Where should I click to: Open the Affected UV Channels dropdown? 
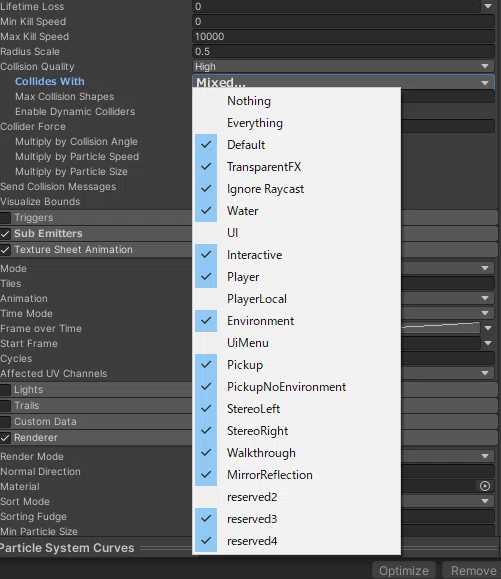coord(485,373)
